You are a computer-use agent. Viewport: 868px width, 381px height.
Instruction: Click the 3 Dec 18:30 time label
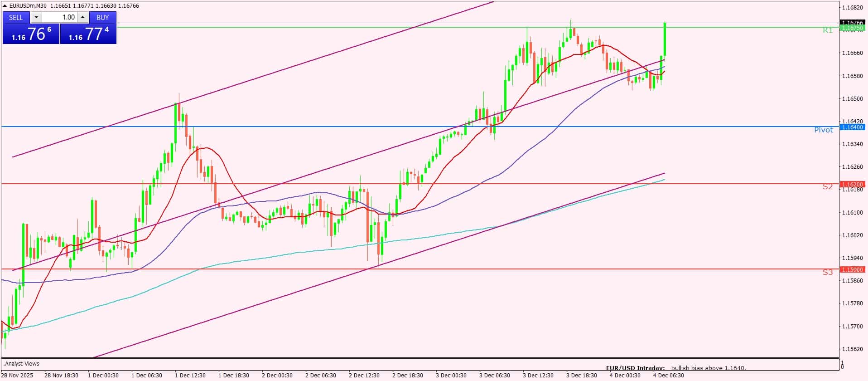[x=582, y=376]
